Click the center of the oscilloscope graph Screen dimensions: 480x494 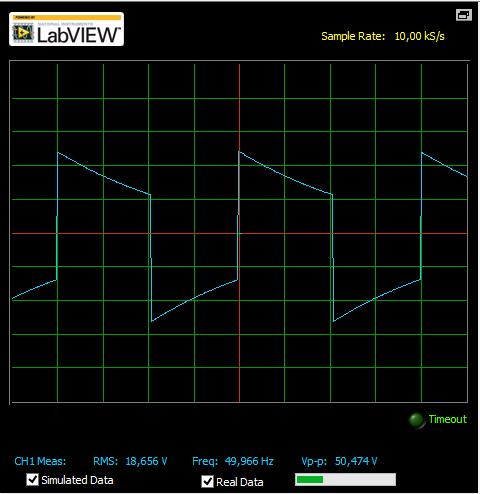(x=239, y=233)
